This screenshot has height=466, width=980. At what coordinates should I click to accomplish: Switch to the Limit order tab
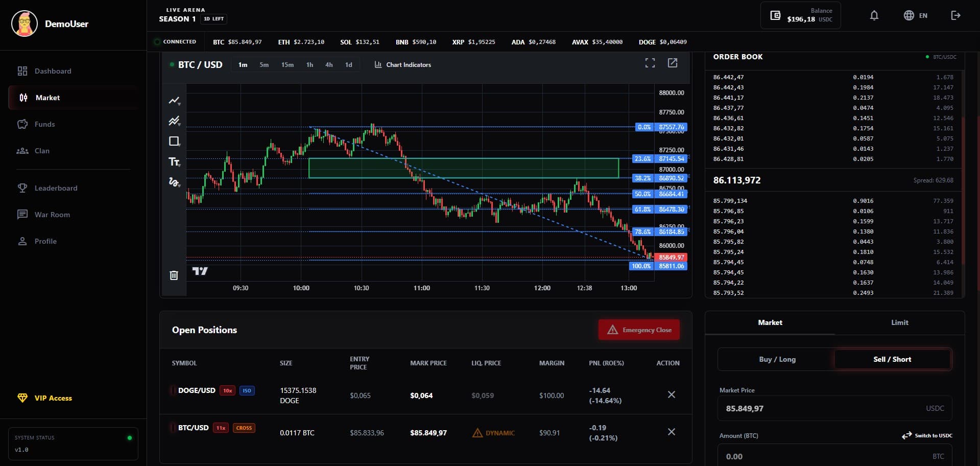point(900,322)
